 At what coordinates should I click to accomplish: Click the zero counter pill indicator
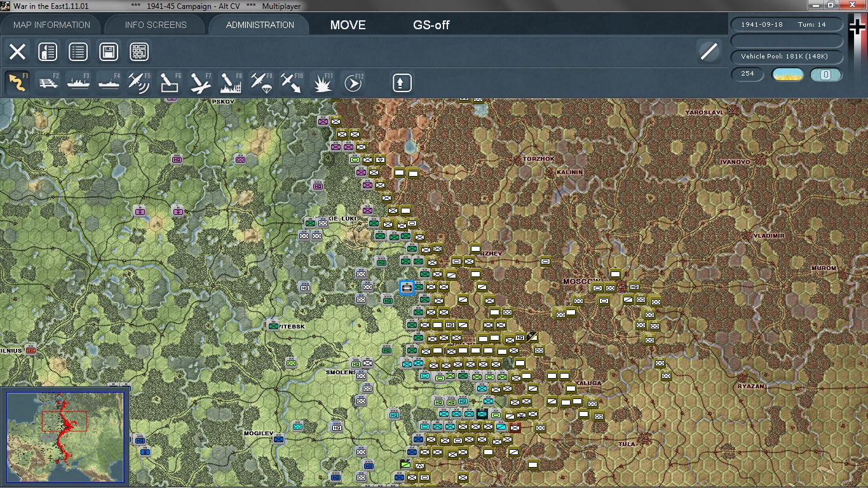point(826,74)
